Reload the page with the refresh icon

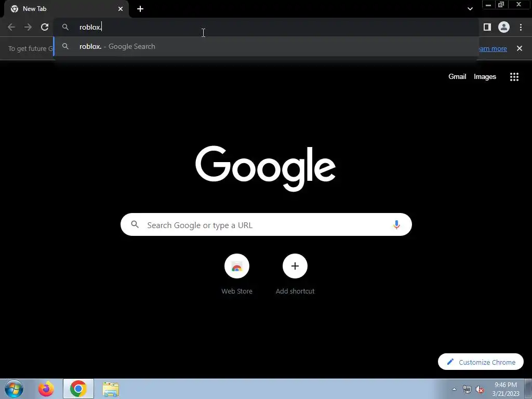45,27
